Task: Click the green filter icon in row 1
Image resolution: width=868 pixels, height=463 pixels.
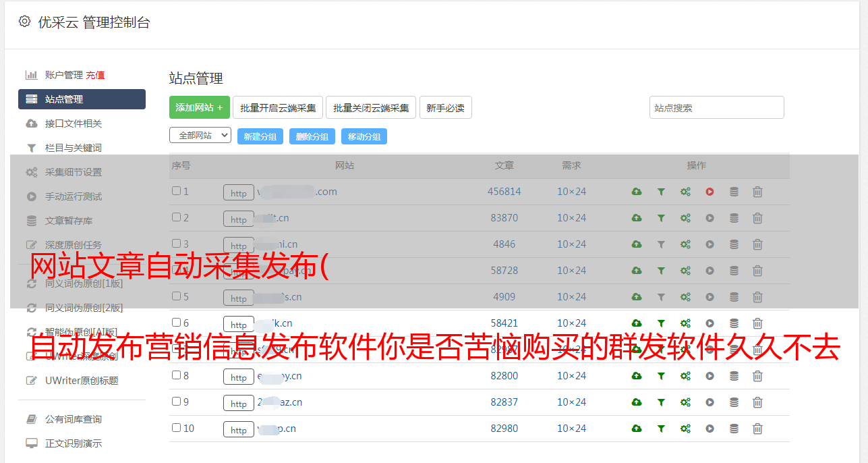Action: point(661,192)
